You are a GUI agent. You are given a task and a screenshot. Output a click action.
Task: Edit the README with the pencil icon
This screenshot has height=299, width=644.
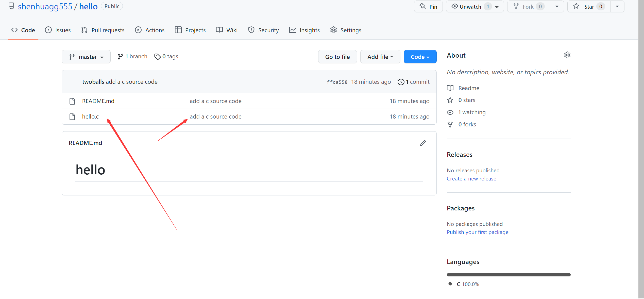423,143
